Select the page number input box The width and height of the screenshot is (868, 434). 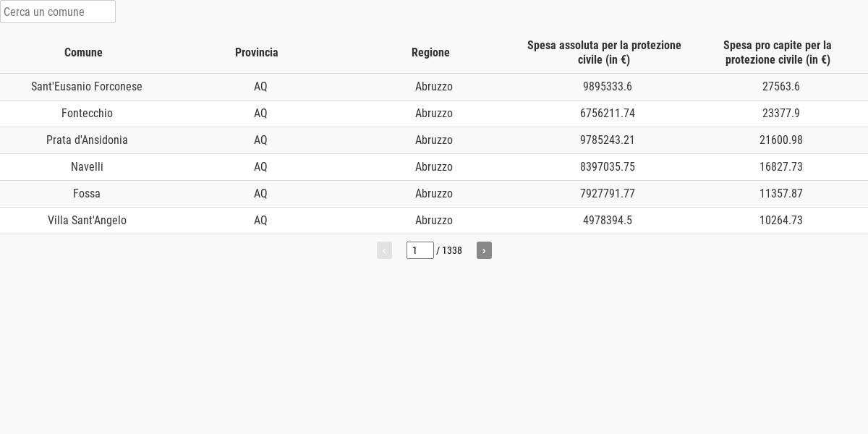(420, 250)
